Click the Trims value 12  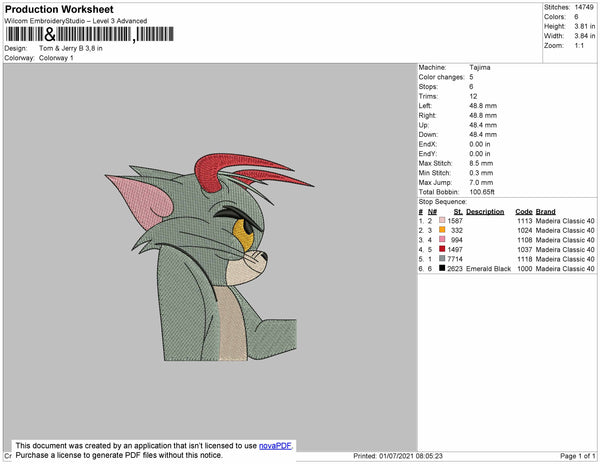point(473,96)
